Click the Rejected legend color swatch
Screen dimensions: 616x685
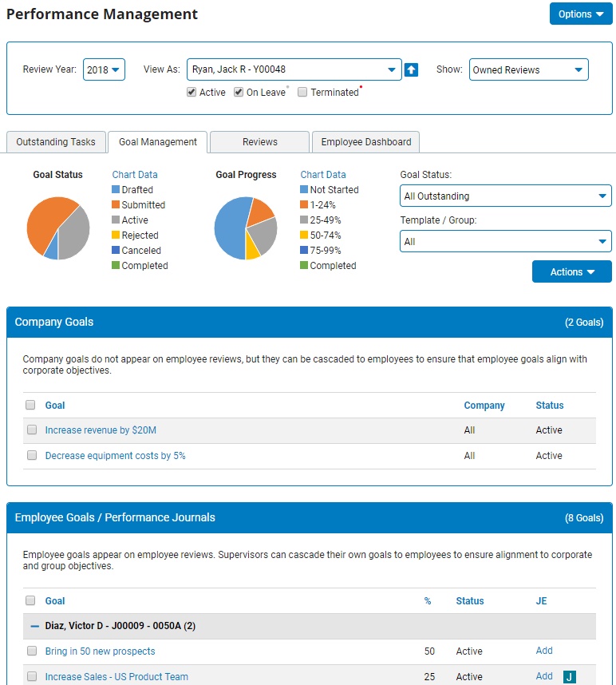116,235
